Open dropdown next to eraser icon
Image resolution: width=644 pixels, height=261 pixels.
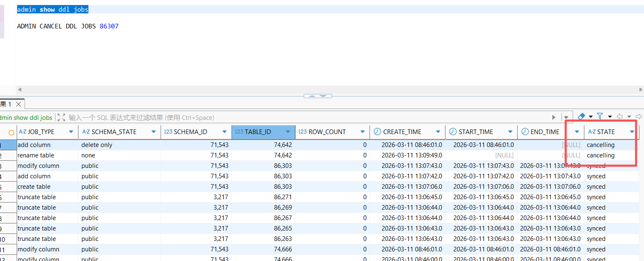click(591, 117)
